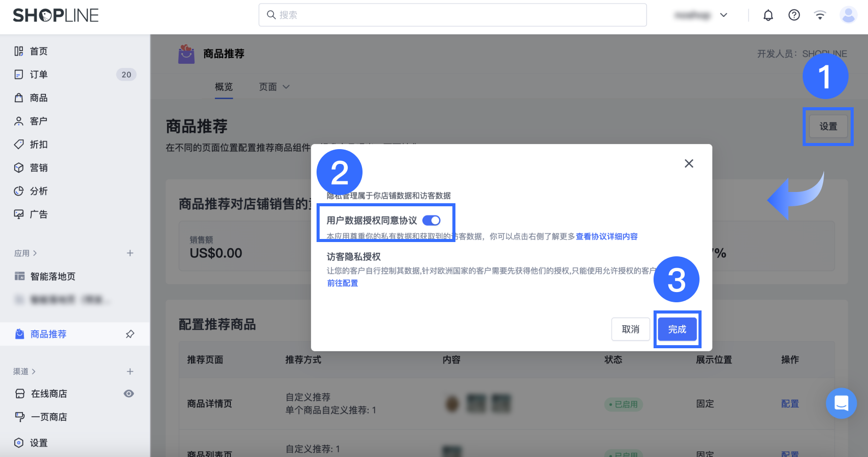868x457 pixels.
Task: Click the 完成 button
Action: tap(677, 329)
